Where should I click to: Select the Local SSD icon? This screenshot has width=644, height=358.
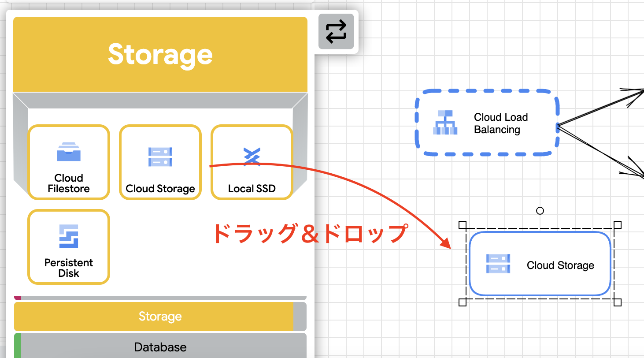click(252, 157)
